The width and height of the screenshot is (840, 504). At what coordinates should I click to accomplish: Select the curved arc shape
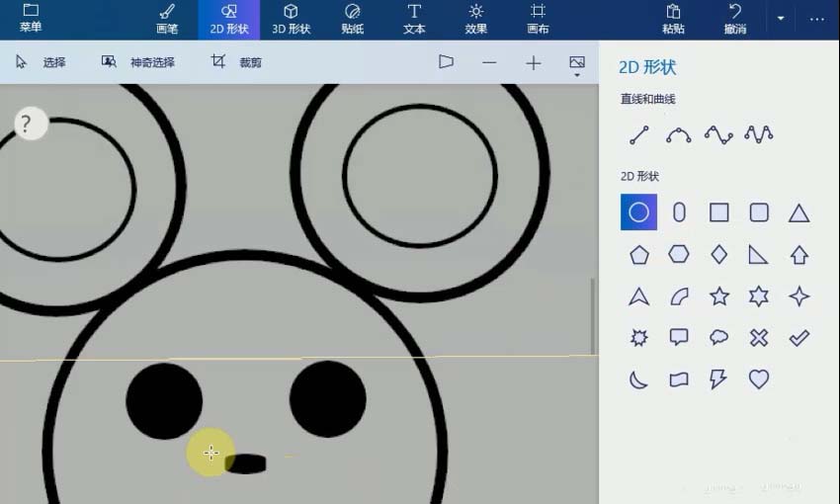[x=679, y=296]
